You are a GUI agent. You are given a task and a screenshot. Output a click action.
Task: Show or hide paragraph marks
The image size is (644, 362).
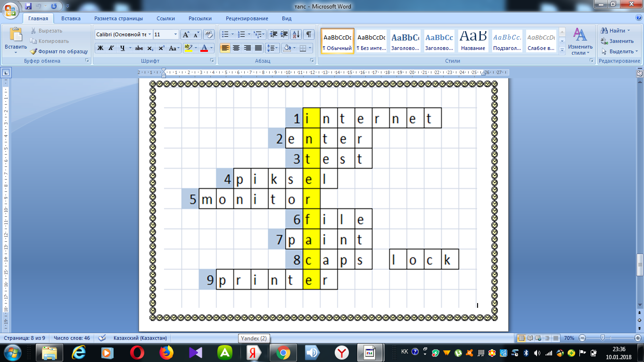(309, 34)
